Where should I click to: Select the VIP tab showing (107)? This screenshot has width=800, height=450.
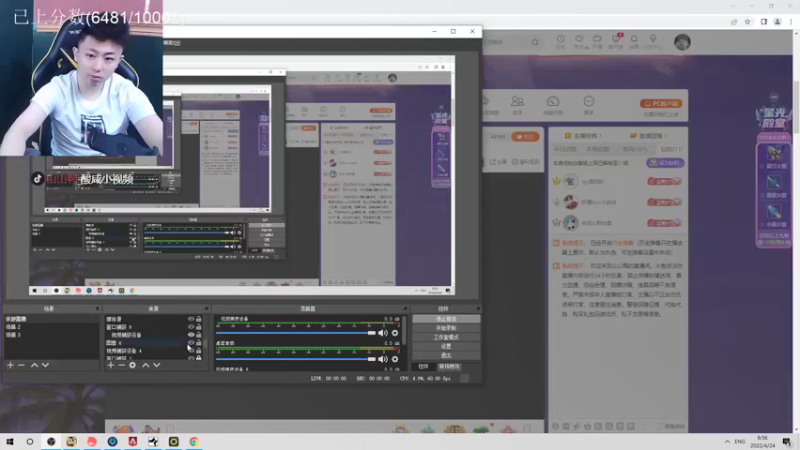click(x=635, y=149)
